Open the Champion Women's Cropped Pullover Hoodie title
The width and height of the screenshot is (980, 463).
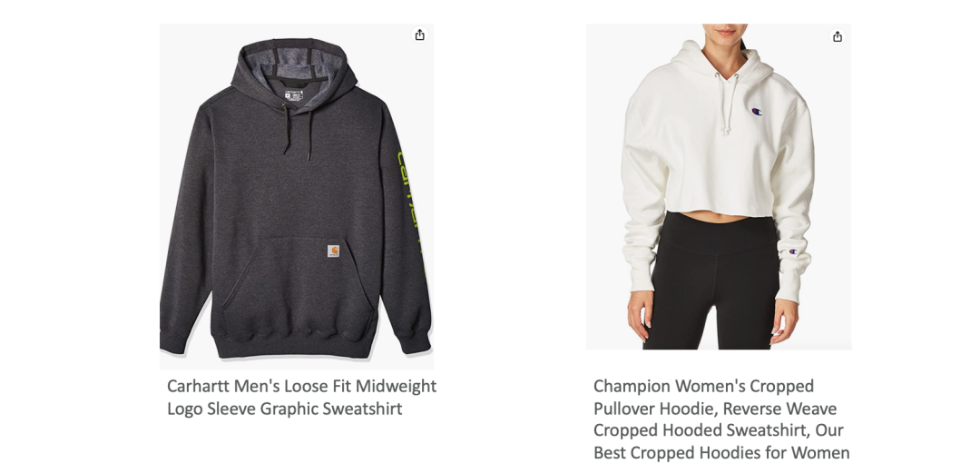(x=722, y=419)
